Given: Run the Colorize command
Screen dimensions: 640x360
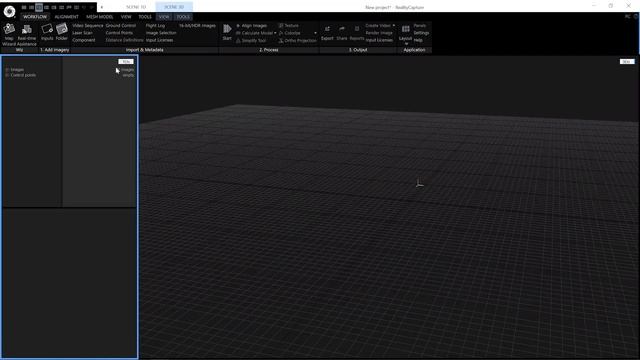Looking at the screenshot, I should pos(289,33).
